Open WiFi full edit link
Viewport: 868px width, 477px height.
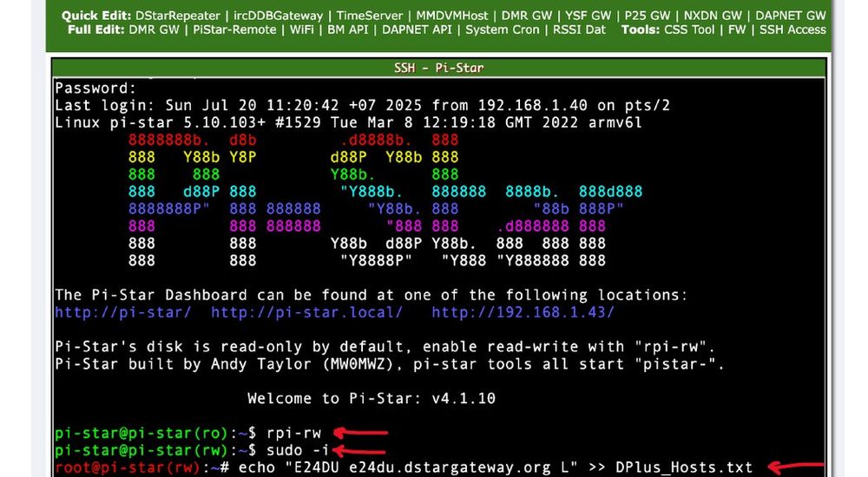pyautogui.click(x=302, y=29)
